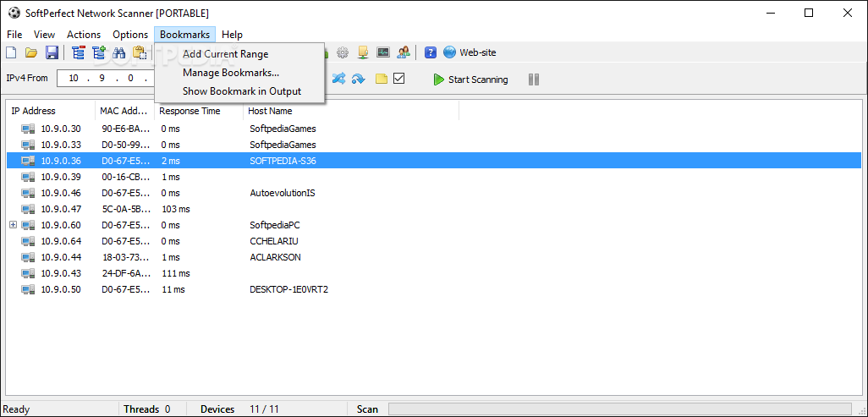868x417 pixels.
Task: Click the New document toolbar icon
Action: tap(11, 52)
